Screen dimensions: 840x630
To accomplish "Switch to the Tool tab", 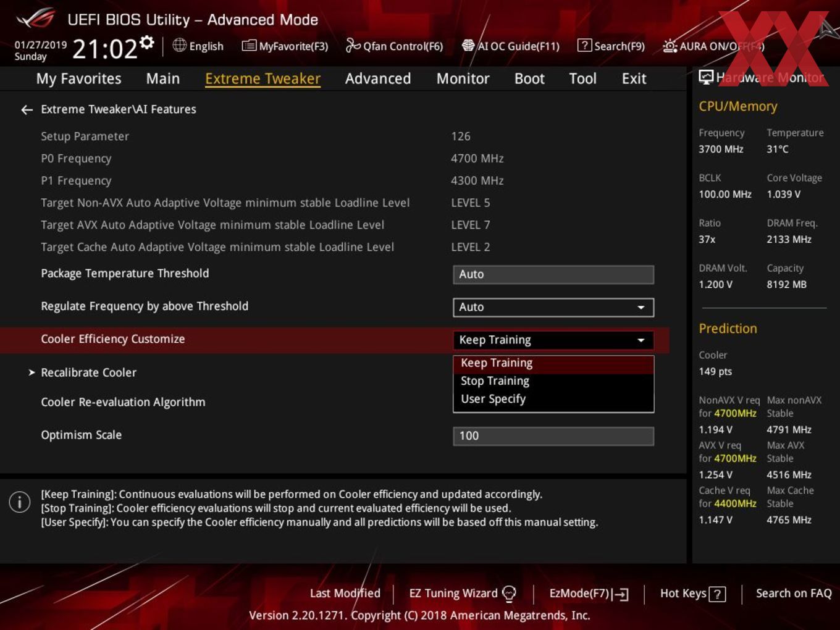I will pos(582,78).
